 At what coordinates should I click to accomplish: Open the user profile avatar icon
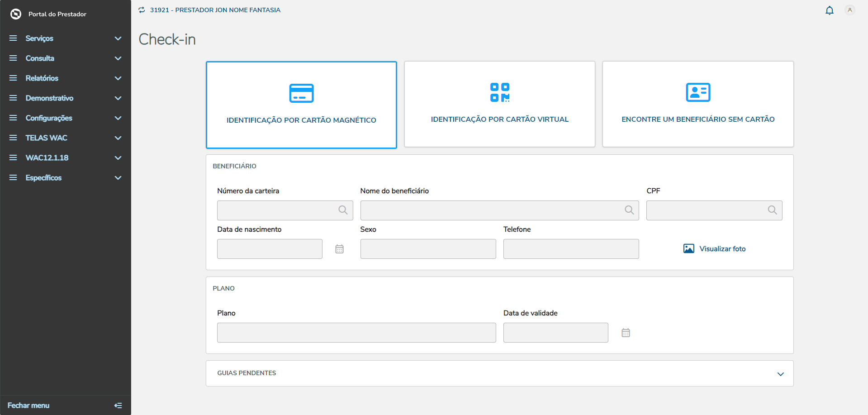click(849, 10)
